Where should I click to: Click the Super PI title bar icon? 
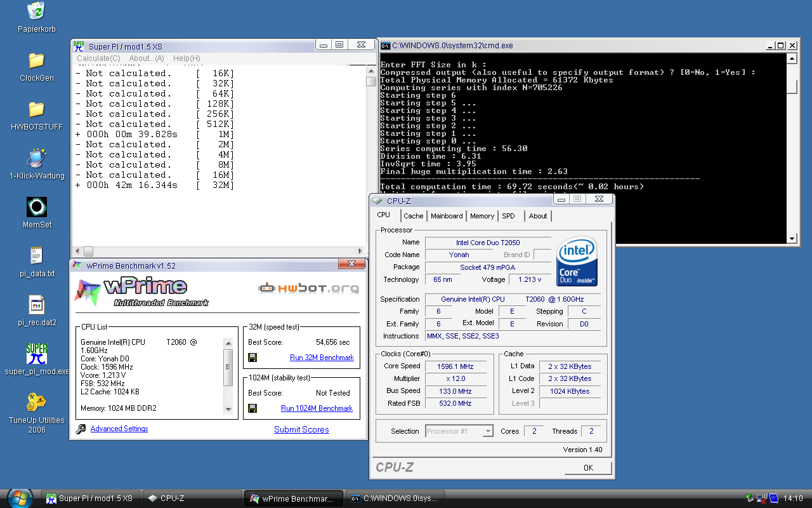tap(79, 46)
